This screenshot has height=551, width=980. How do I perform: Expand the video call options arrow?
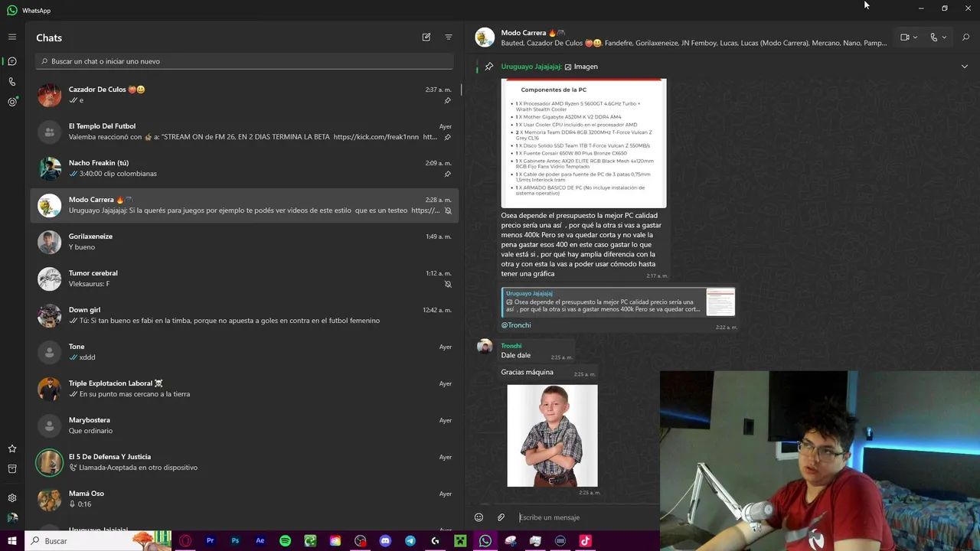[915, 37]
